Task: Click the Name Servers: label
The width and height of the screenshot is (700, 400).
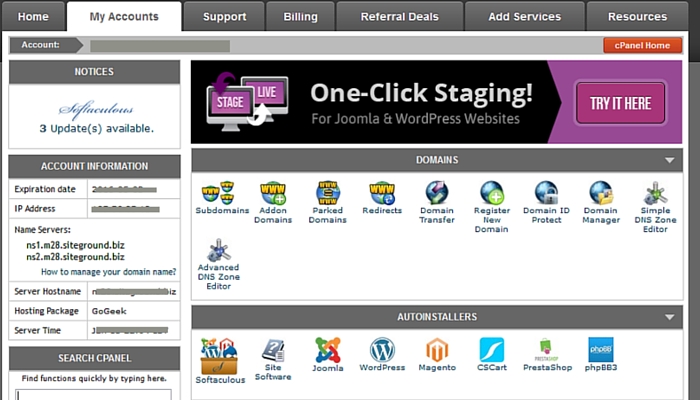Action: pos(42,230)
